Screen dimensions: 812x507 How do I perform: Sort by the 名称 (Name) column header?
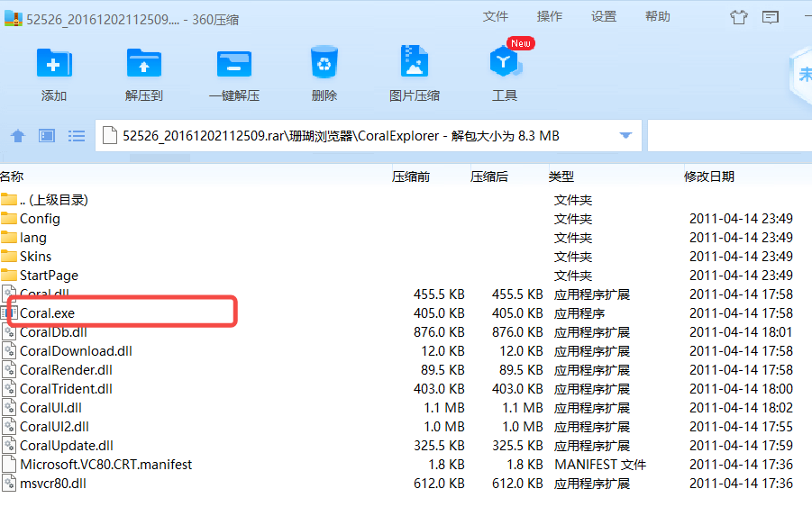12,177
